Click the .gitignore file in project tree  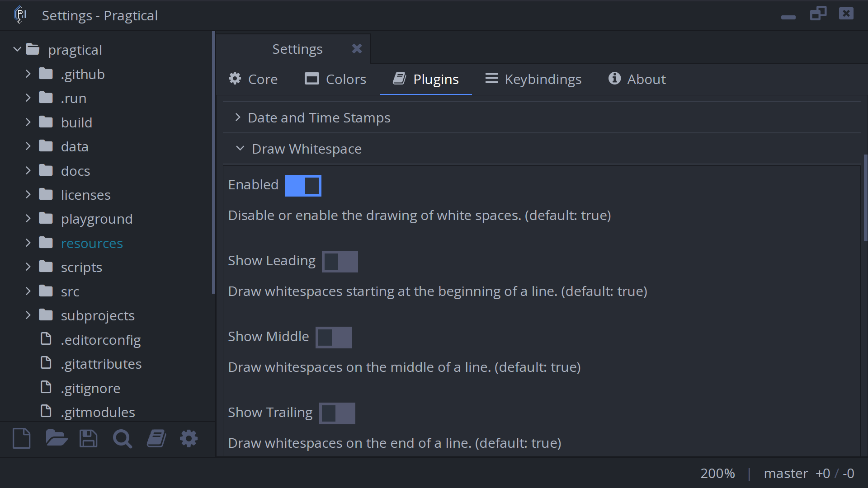[x=90, y=388]
